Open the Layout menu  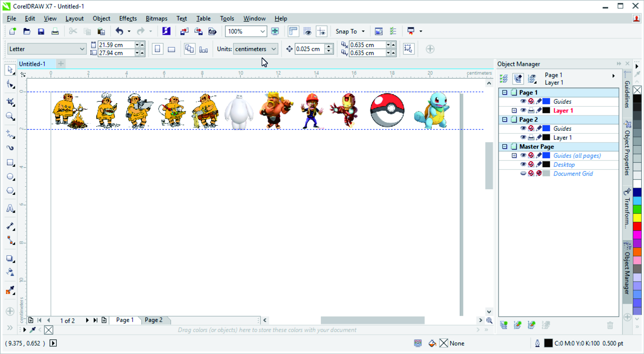pyautogui.click(x=75, y=18)
